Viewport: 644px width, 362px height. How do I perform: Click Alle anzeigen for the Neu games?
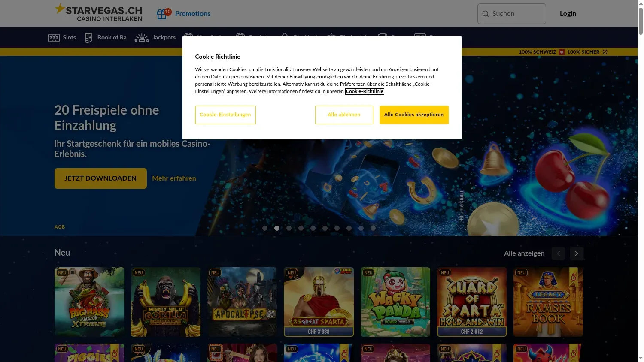(x=524, y=253)
